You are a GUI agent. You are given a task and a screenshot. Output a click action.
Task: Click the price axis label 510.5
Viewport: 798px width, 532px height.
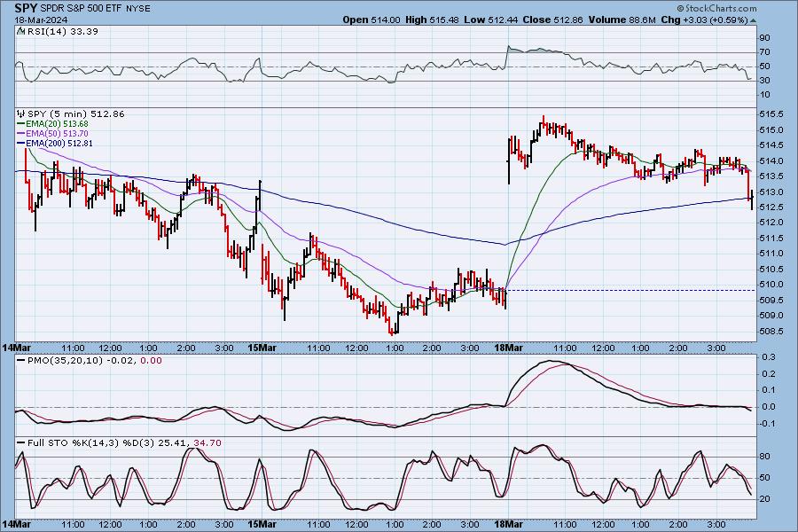point(771,270)
